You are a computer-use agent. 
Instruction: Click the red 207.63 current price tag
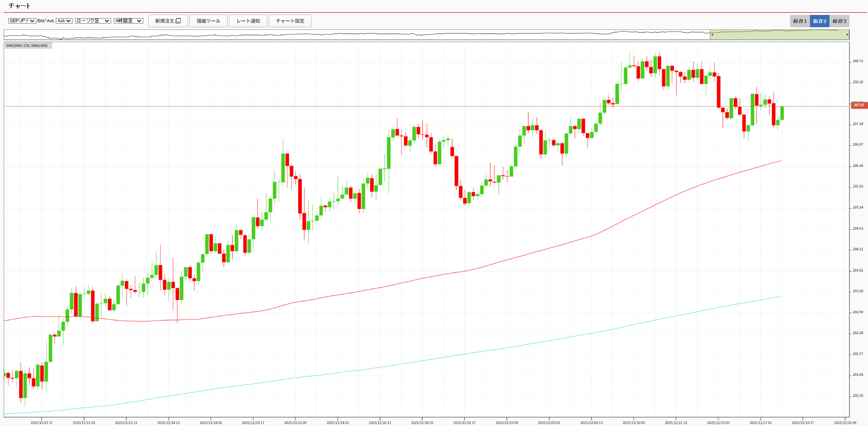[x=859, y=105]
